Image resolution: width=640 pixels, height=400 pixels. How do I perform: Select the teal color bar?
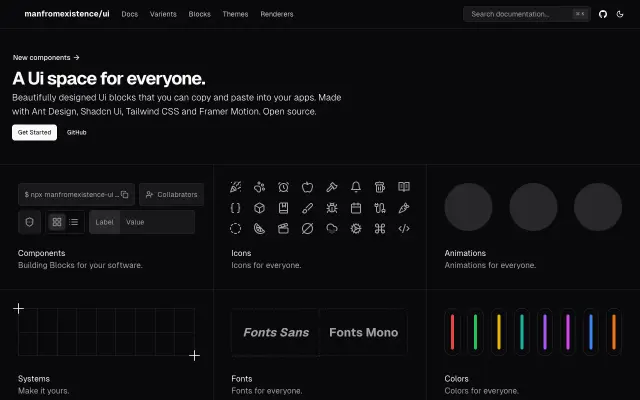[522, 332]
